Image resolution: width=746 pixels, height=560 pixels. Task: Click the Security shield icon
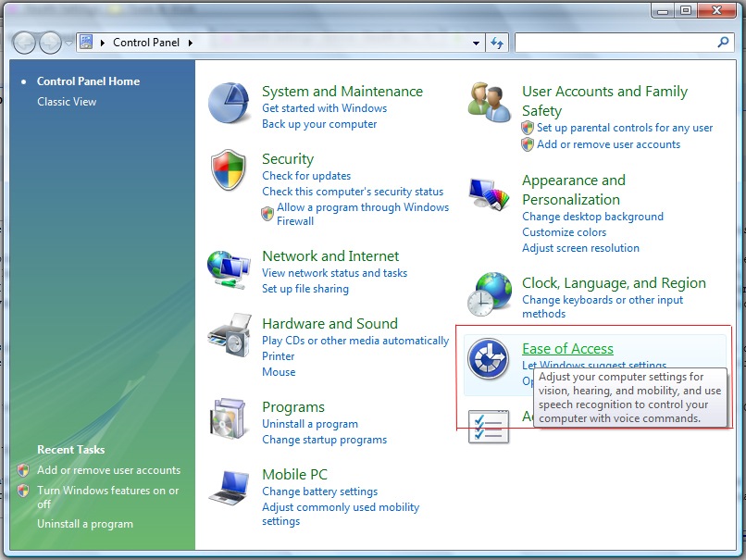[229, 172]
